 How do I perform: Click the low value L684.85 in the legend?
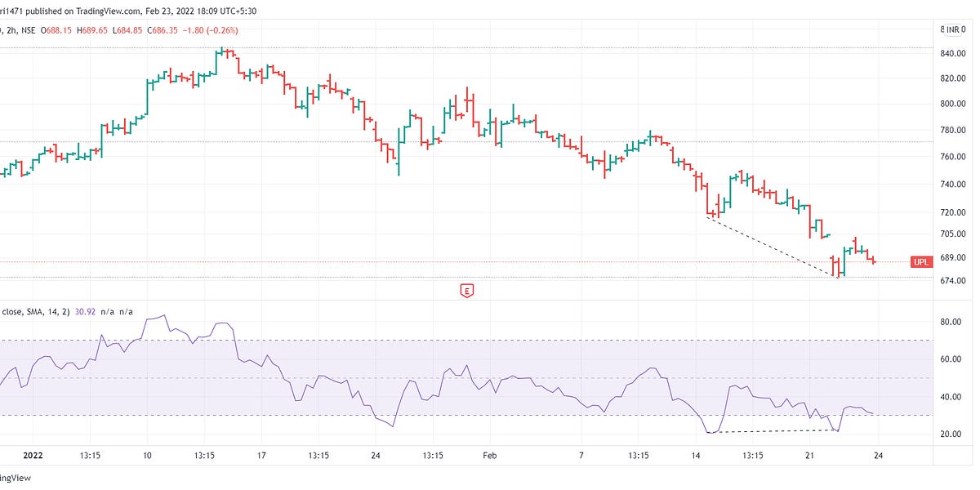coord(127,29)
